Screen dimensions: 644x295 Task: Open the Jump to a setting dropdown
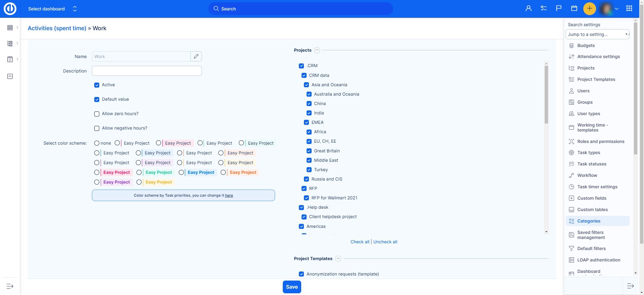point(597,35)
